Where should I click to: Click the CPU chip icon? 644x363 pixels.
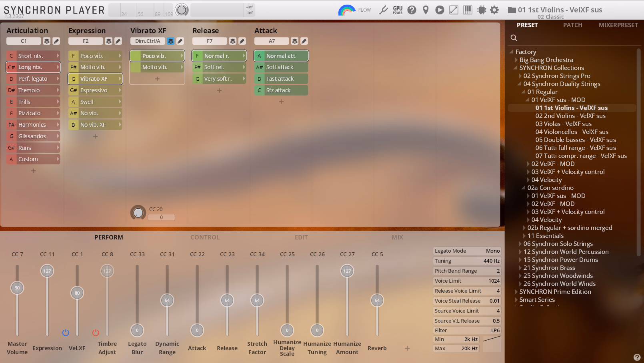pos(482,10)
